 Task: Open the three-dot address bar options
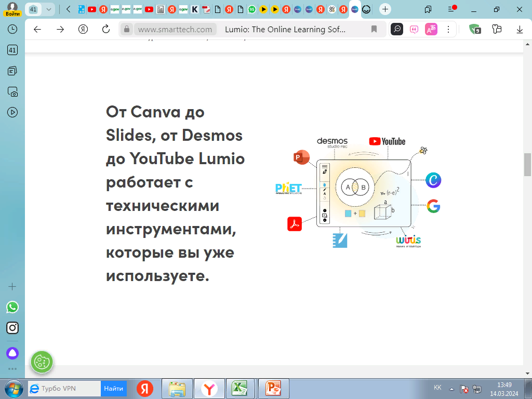pos(448,30)
